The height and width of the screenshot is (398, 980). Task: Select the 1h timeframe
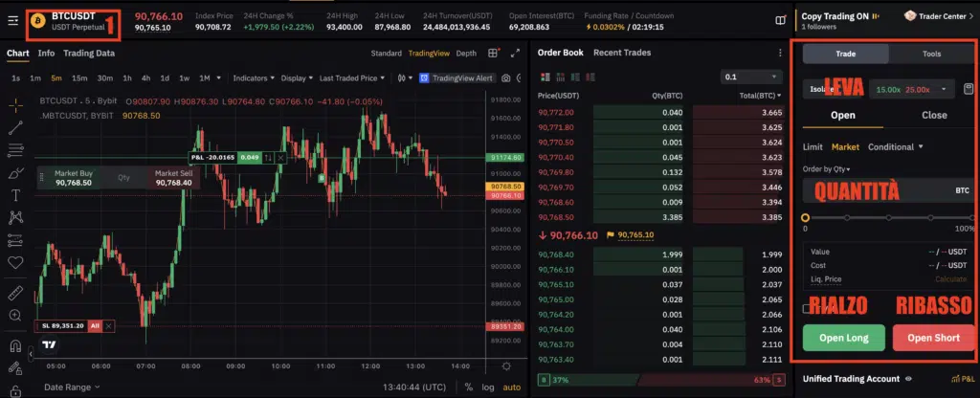(127, 78)
